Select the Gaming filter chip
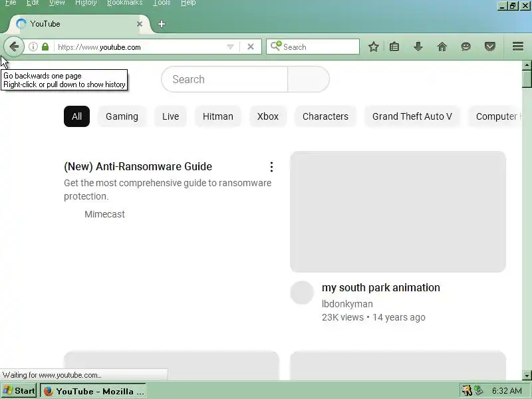The height and width of the screenshot is (399, 532). (x=122, y=116)
